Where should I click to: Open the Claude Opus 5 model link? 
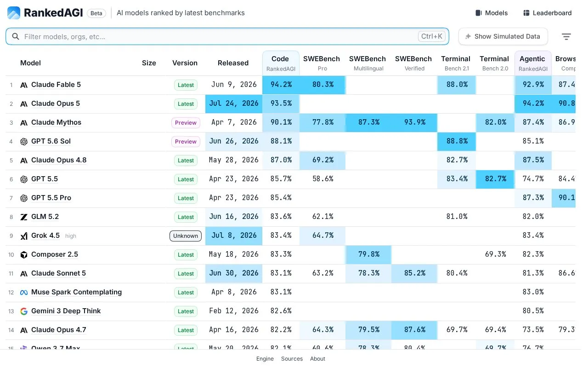56,103
